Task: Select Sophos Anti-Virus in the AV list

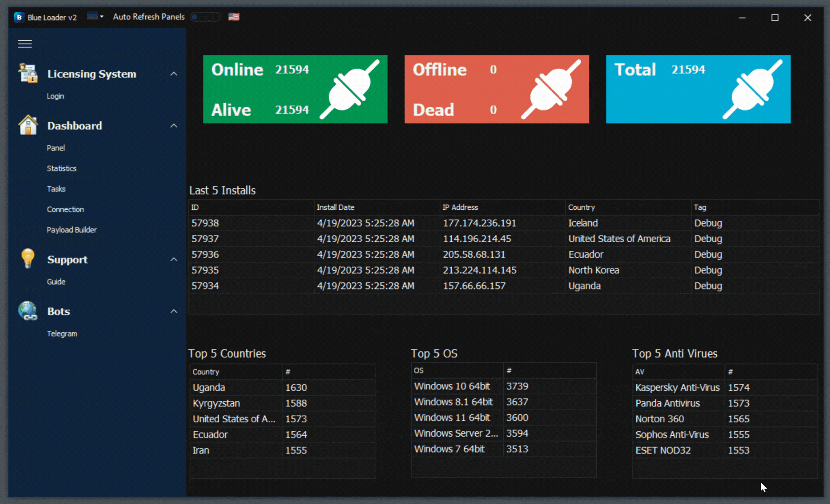Action: 725,435
